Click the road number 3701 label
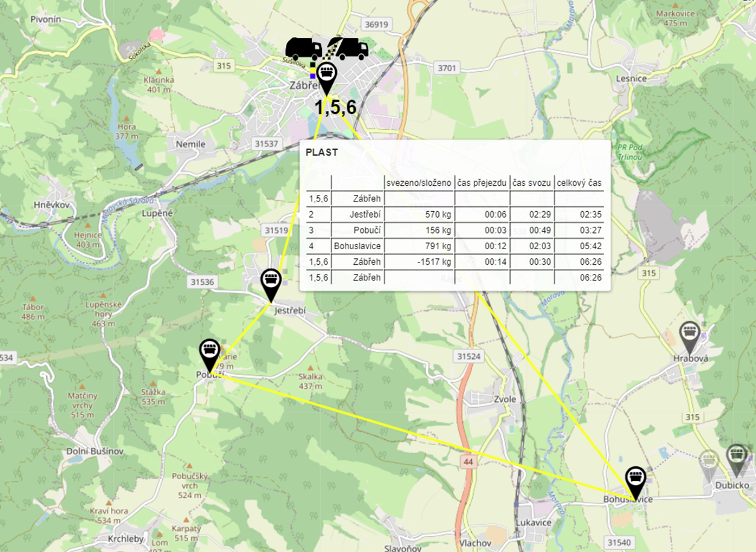Image resolution: width=756 pixels, height=552 pixels. [x=446, y=68]
